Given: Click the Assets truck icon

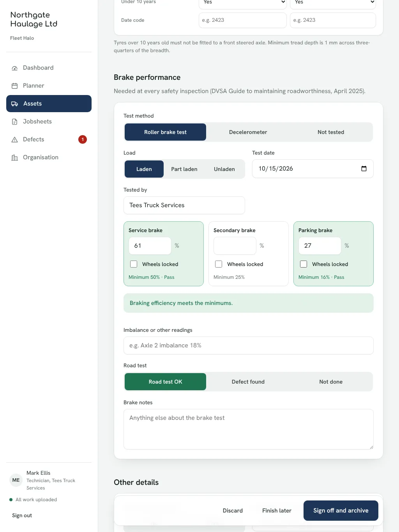Looking at the screenshot, I should click(15, 104).
